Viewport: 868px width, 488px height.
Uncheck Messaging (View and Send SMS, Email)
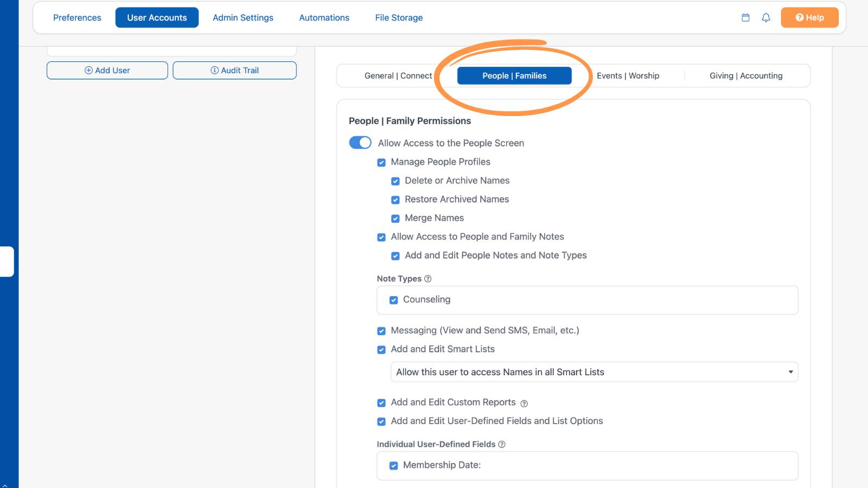tap(381, 331)
